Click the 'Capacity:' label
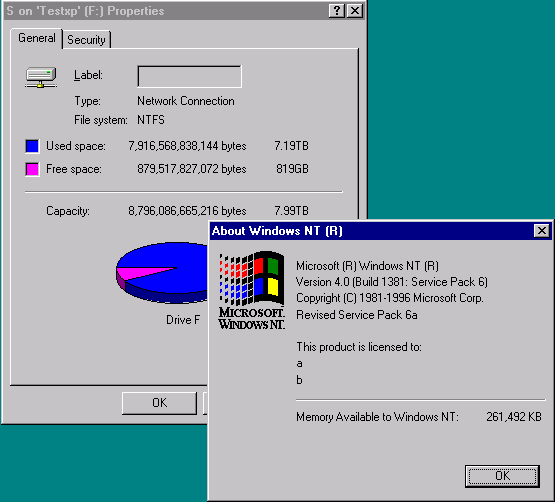Screen dimensions: 555x502 point(68,211)
